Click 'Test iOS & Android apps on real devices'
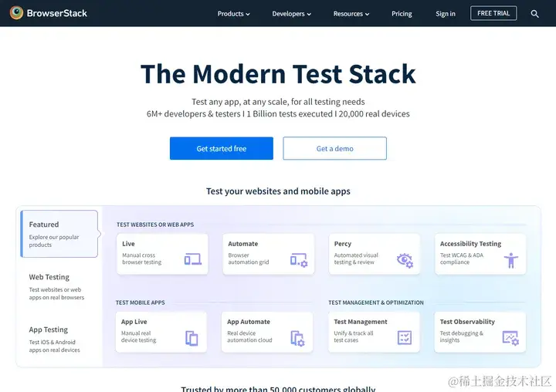This screenshot has width=556, height=392. (x=55, y=346)
